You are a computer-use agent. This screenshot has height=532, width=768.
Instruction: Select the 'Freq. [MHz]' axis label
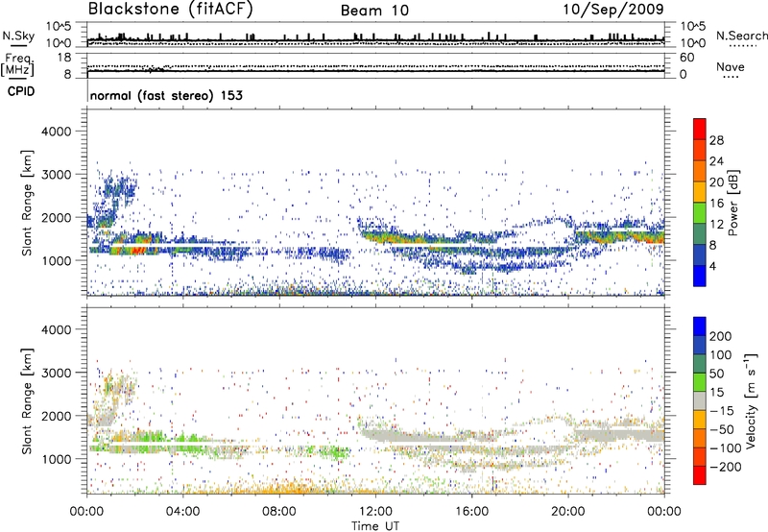17,64
